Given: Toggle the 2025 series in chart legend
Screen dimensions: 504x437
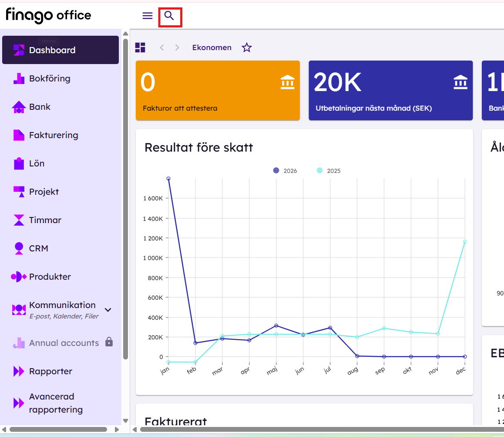Looking at the screenshot, I should coord(329,171).
